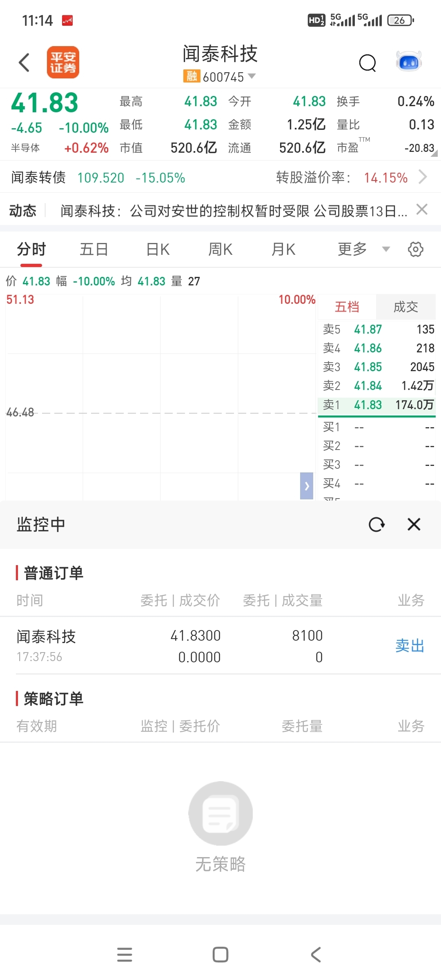This screenshot has height=980, width=441.
Task: Select the 五档 order book tab
Action: point(347,307)
